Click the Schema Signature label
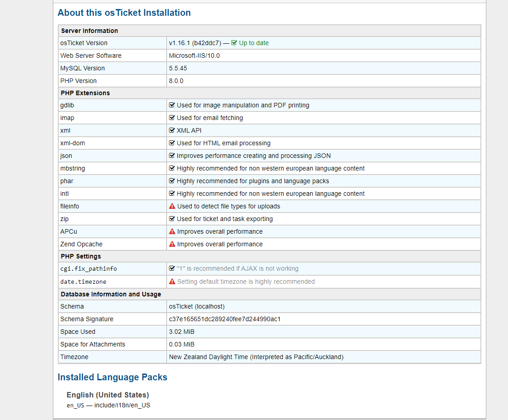 87,319
